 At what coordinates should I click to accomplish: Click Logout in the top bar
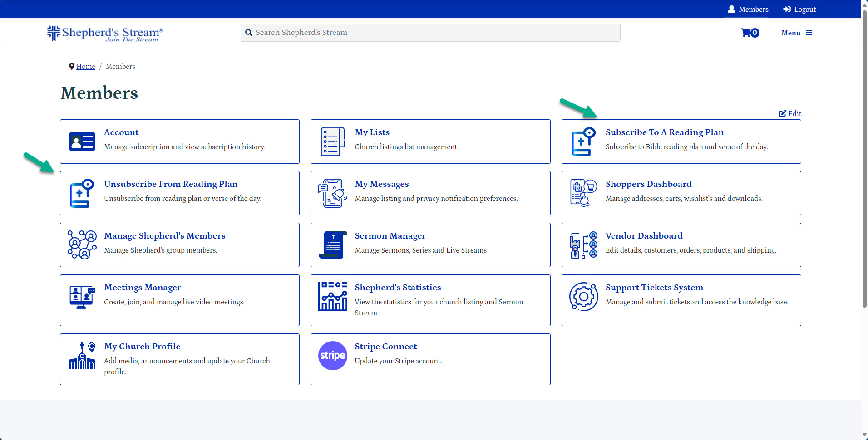click(799, 9)
